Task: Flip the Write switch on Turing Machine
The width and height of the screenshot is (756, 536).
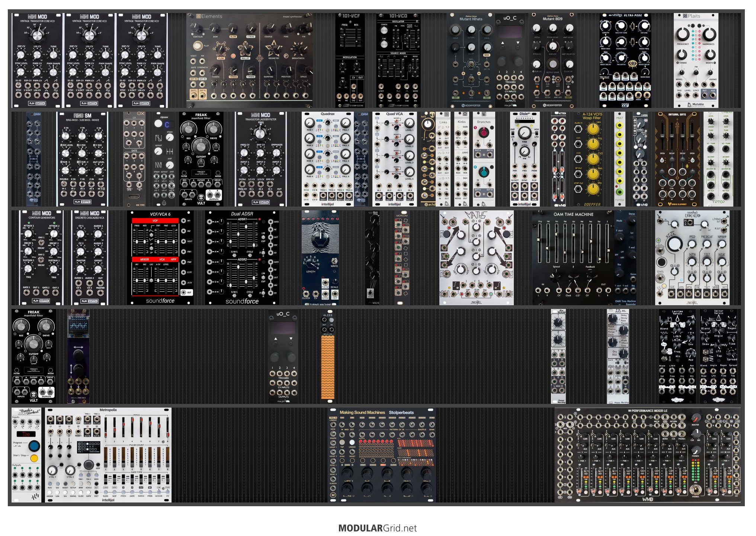Action: pyautogui.click(x=334, y=261)
